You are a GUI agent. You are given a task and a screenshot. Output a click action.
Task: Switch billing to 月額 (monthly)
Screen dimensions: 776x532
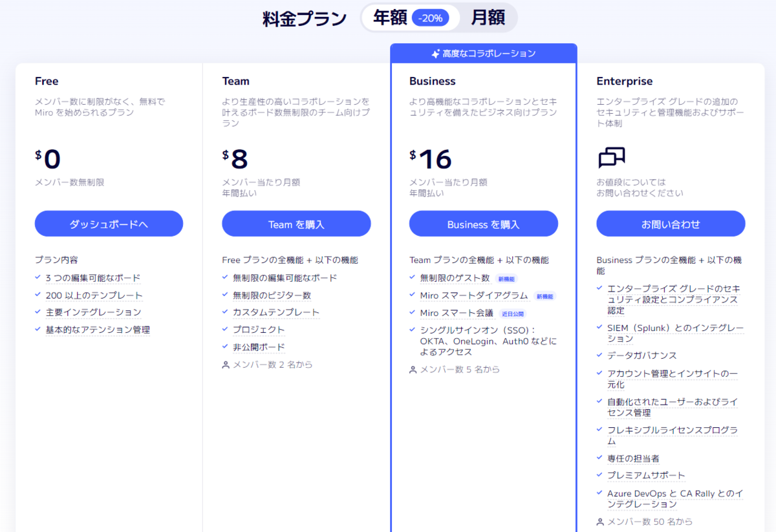coord(488,18)
